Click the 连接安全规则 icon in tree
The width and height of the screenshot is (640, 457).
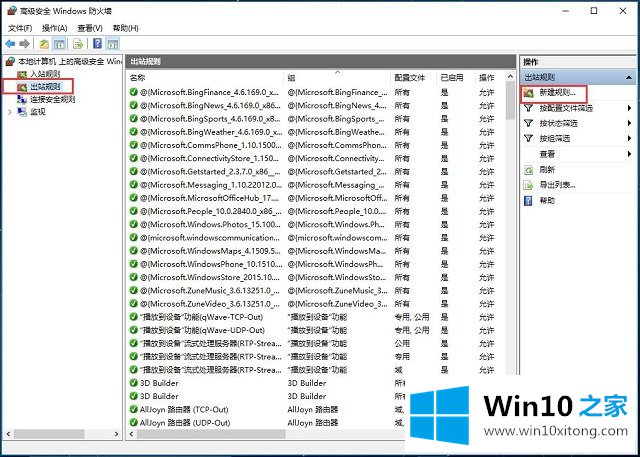tap(22, 99)
